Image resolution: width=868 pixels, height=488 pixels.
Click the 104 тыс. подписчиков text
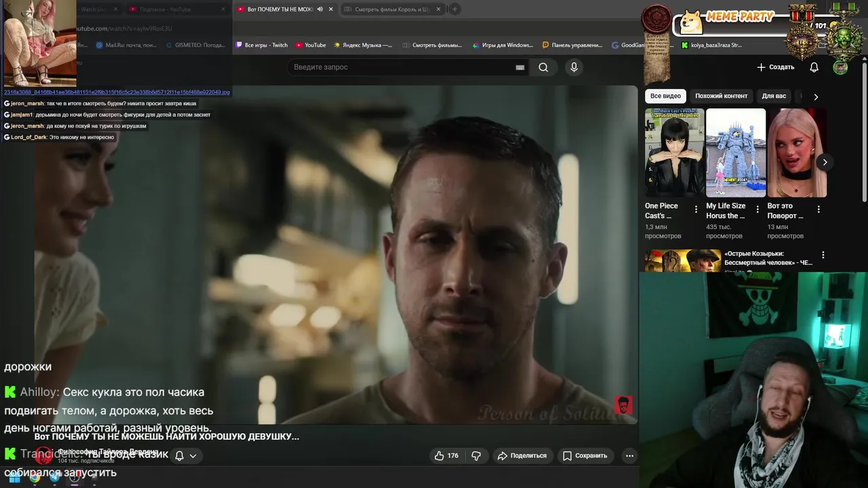tap(85, 461)
